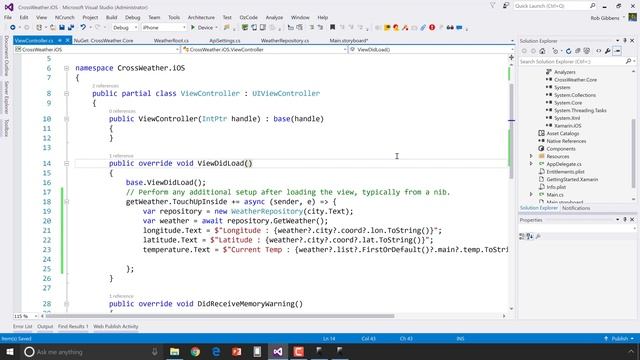
Task: Click the Property Pages wrench in Properties panel
Action: tap(538, 236)
